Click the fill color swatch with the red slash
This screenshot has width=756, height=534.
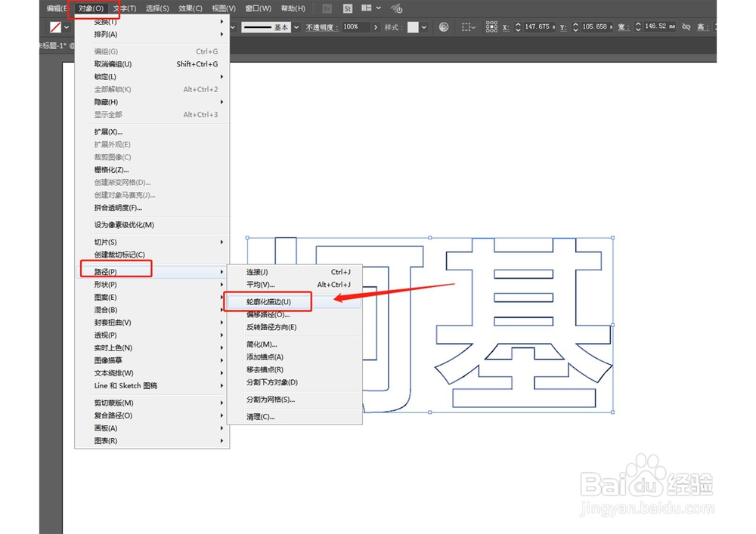tap(55, 27)
